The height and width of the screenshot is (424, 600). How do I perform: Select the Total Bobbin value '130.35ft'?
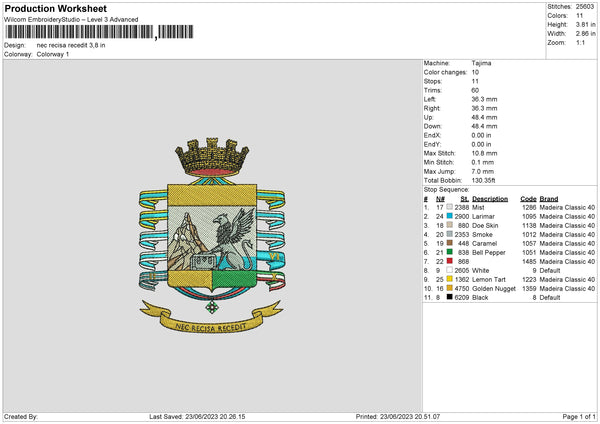click(x=483, y=180)
